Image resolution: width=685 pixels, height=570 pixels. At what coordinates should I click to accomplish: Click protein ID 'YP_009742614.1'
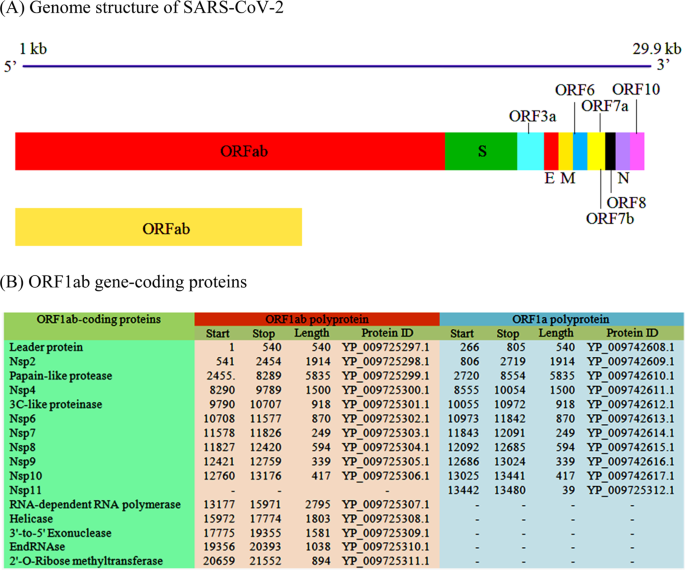tap(631, 433)
